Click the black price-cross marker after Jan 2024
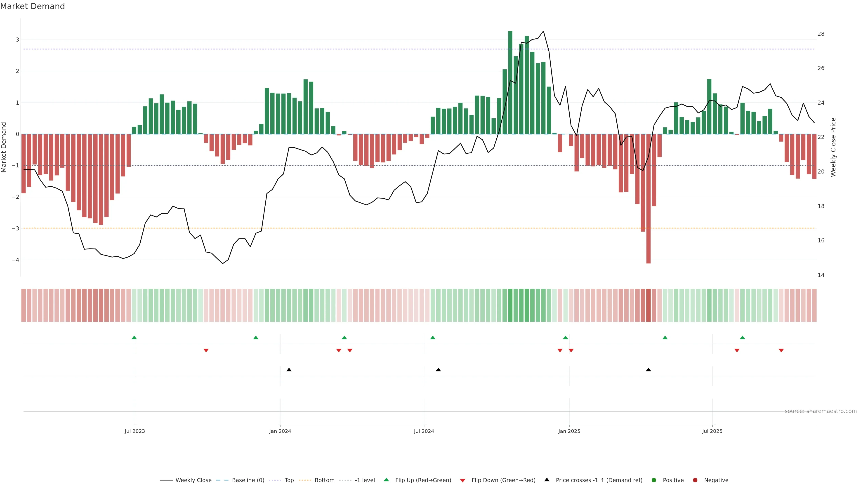 289,370
